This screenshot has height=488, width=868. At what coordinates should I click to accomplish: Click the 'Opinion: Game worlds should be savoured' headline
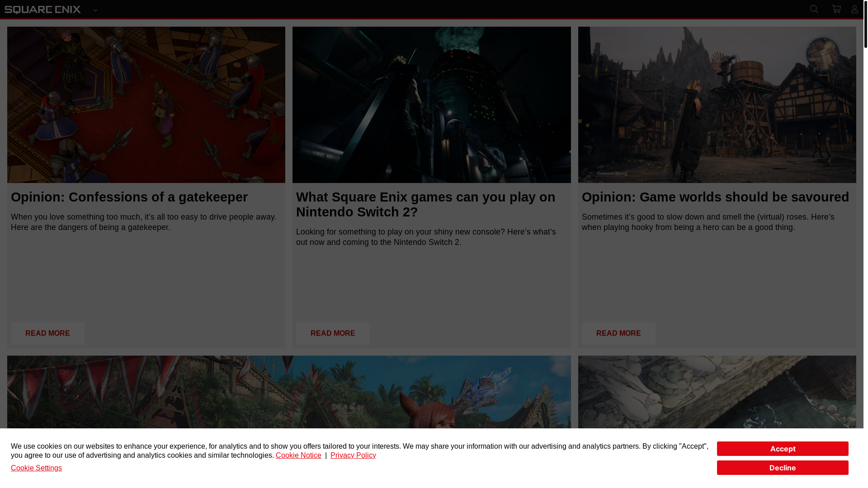[x=715, y=197]
